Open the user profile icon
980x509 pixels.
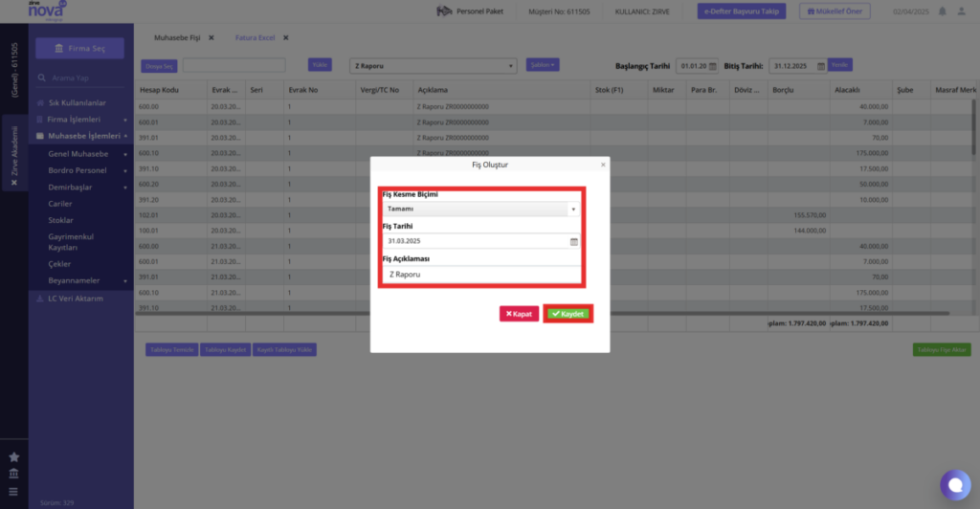pyautogui.click(x=961, y=11)
